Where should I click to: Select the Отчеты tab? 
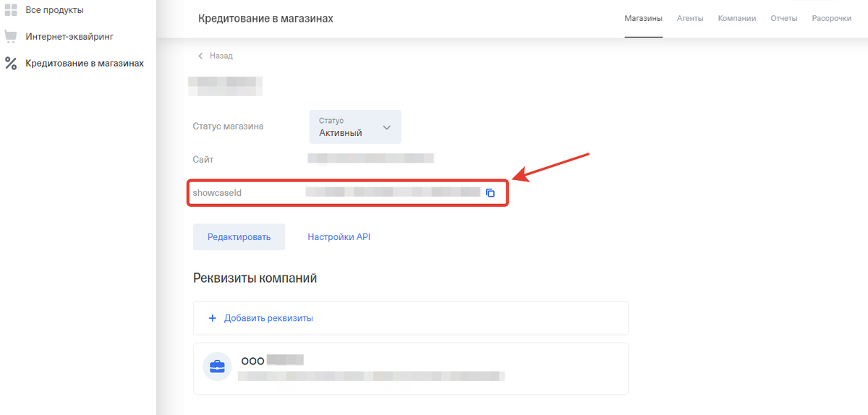click(783, 18)
